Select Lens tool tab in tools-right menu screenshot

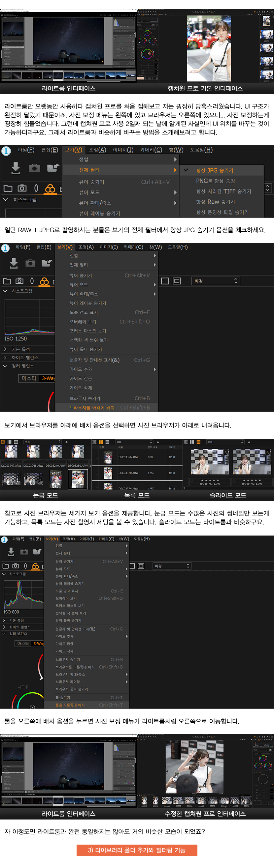point(25,566)
